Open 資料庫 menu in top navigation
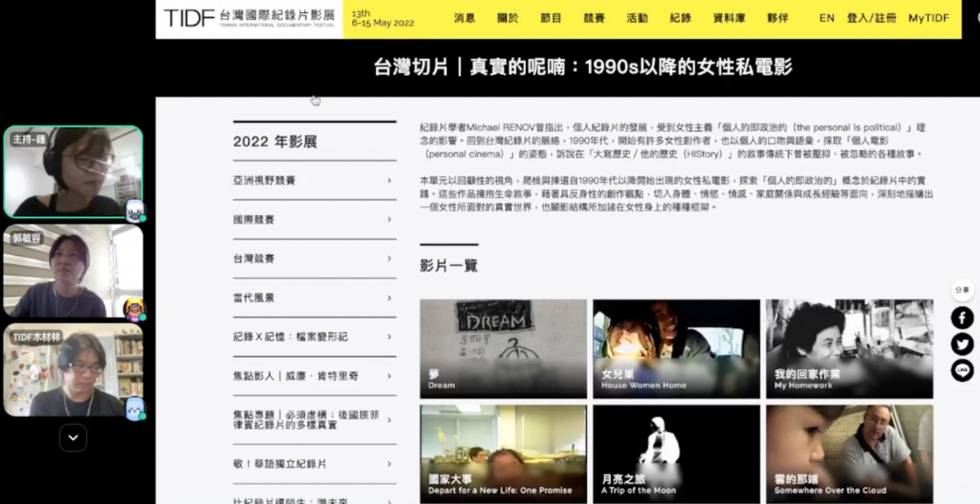Image resolution: width=980 pixels, height=504 pixels. pos(729,18)
